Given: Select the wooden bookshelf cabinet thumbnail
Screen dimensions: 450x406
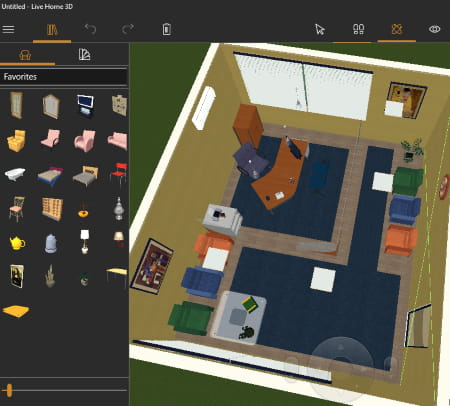Looking at the screenshot, I should pyautogui.click(x=52, y=209).
